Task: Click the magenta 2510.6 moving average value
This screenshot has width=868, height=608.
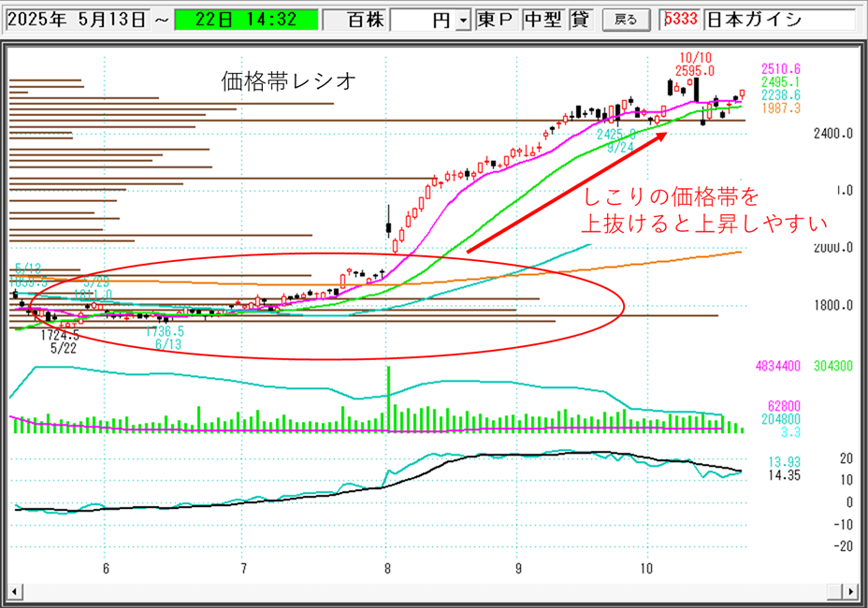Action: pyautogui.click(x=780, y=69)
